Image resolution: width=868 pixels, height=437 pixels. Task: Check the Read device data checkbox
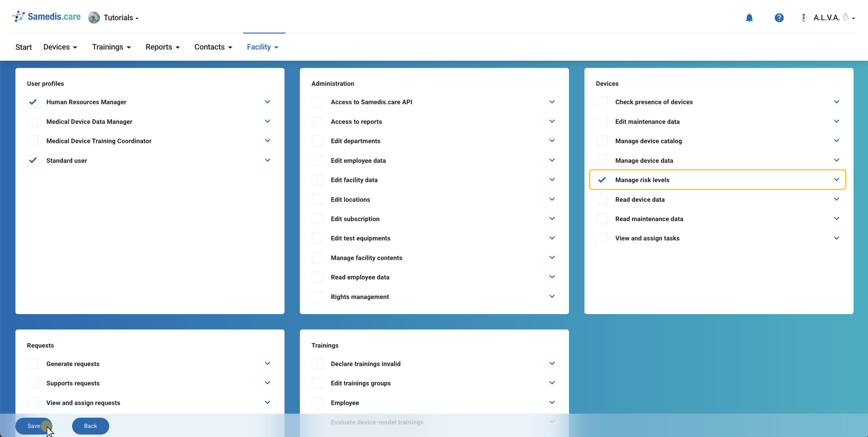pos(602,199)
